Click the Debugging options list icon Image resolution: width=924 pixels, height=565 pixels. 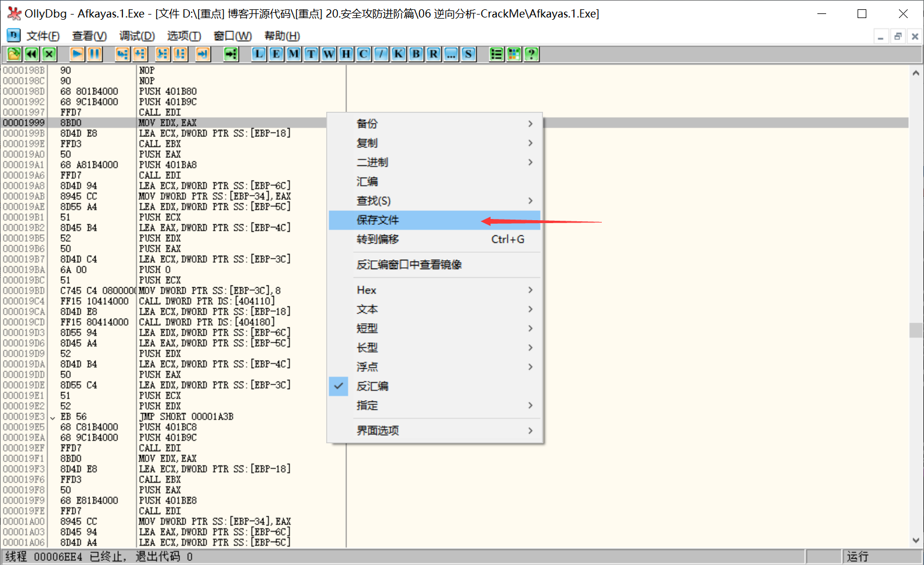(496, 54)
